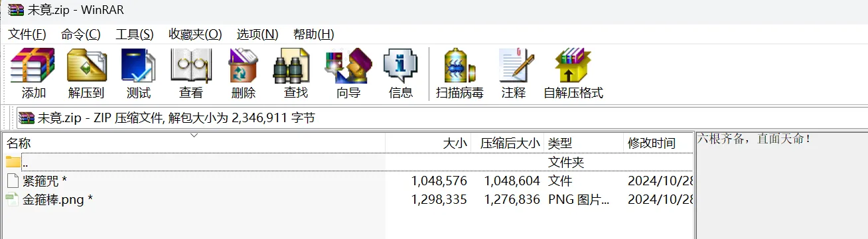Click packed size 1,048,604
The width and height of the screenshot is (868, 239).
click(512, 181)
